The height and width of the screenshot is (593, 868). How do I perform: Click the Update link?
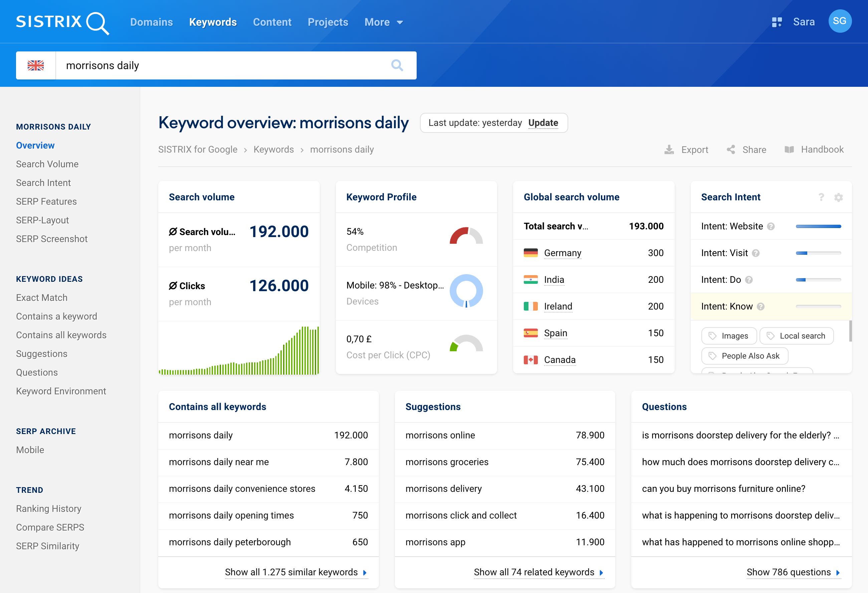click(543, 123)
